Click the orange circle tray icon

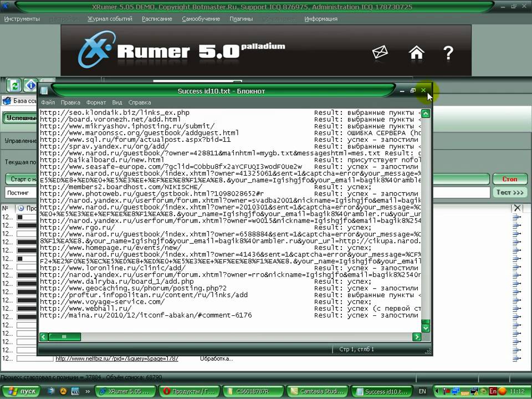pos(502,391)
